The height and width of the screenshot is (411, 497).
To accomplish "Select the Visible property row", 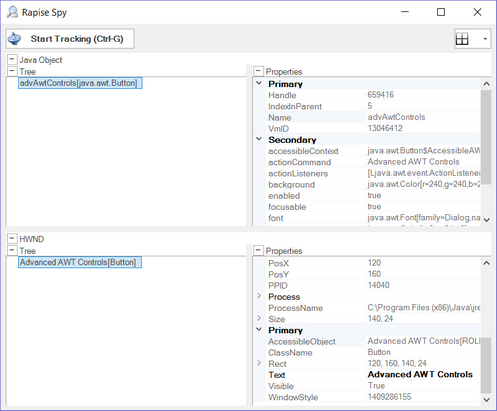I will pyautogui.click(x=373, y=386).
